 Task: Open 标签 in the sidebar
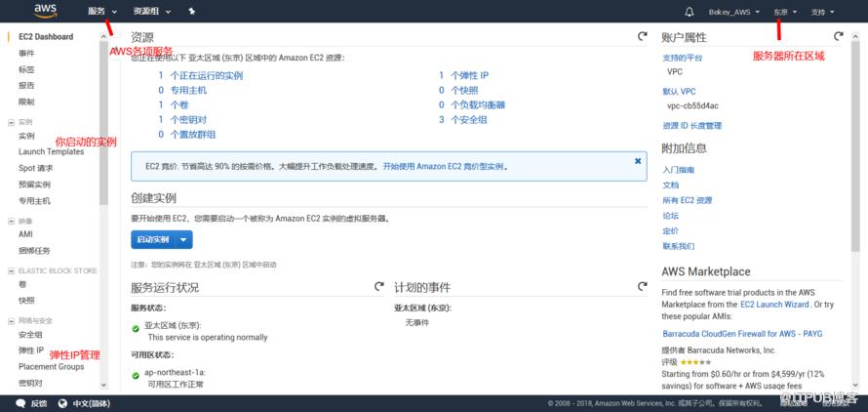pyautogui.click(x=26, y=70)
